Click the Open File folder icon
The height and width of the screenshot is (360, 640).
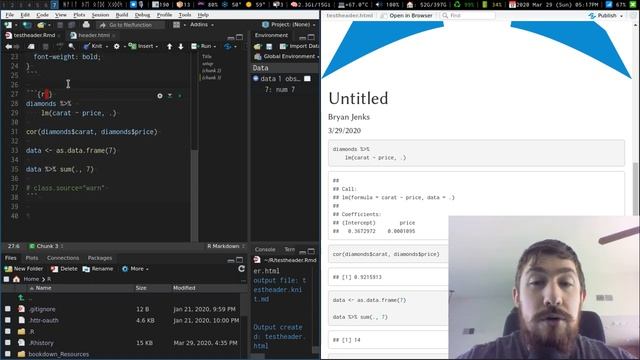click(x=41, y=25)
